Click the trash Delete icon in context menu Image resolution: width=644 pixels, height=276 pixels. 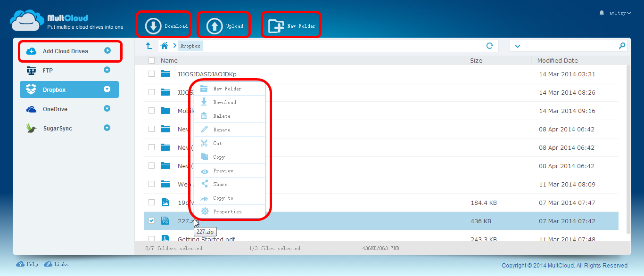tap(204, 116)
